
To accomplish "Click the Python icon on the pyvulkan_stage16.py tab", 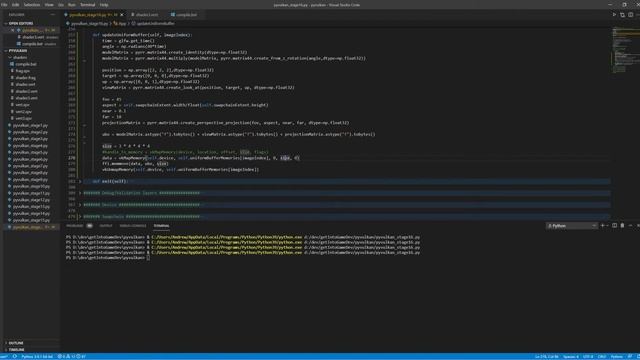I will coord(66,15).
